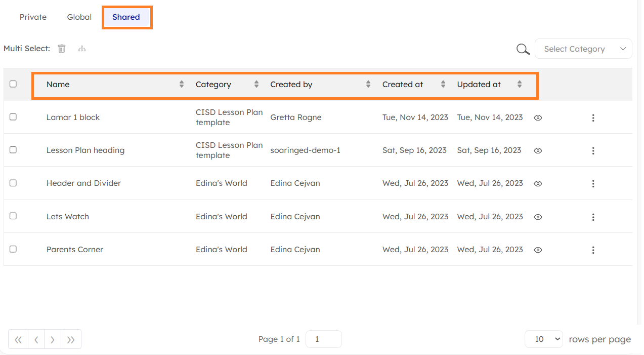Open three-dot menu for Lesson Plan heading
This screenshot has width=644, height=355.
pos(593,151)
